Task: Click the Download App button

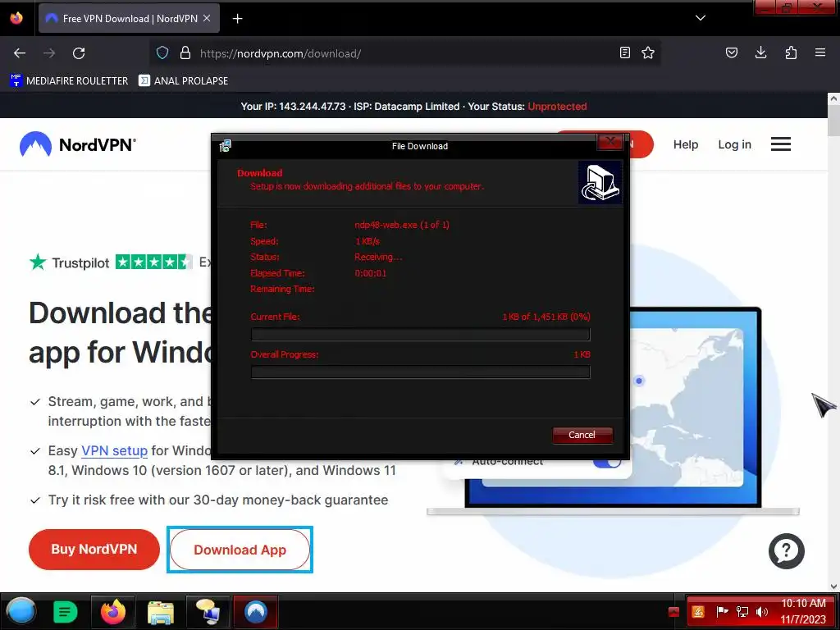Action: coord(240,550)
